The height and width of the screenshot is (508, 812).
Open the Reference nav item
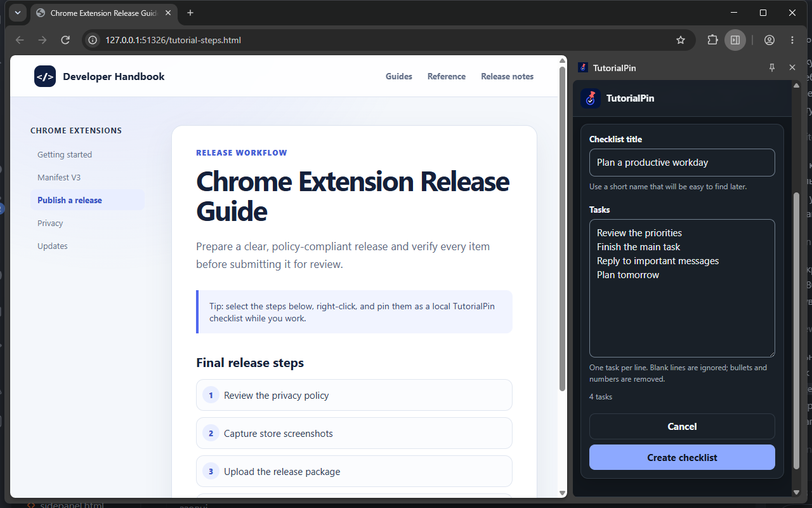point(447,76)
